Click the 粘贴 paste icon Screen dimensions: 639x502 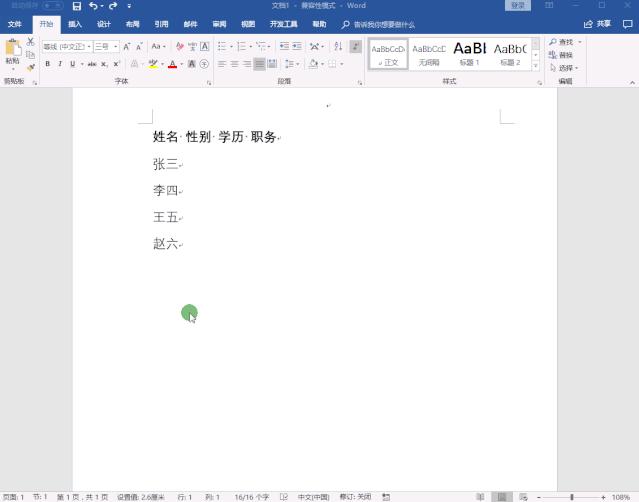tap(13, 48)
